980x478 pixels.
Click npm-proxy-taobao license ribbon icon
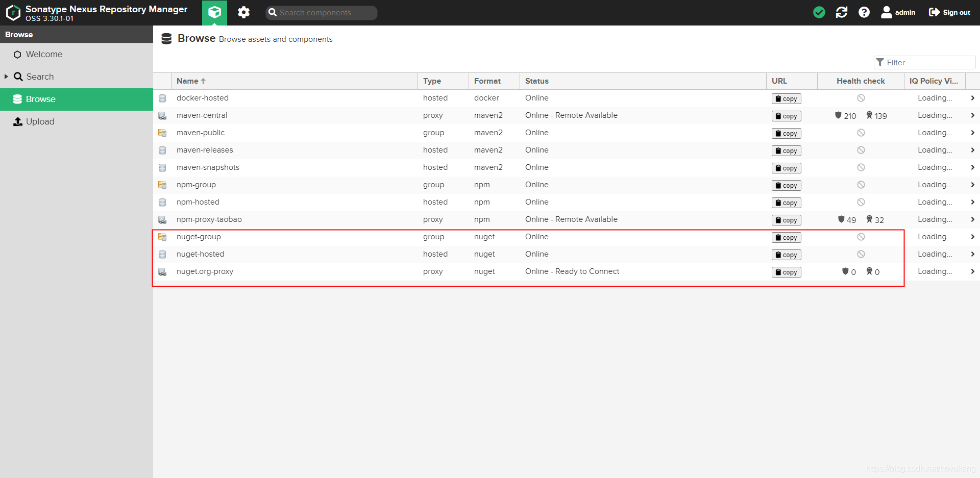click(x=869, y=219)
